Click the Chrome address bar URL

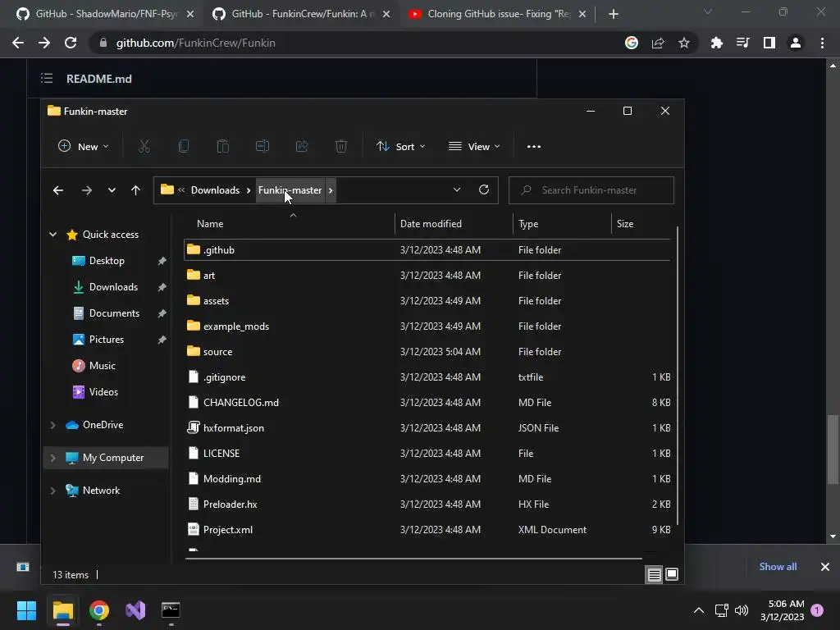tap(195, 43)
